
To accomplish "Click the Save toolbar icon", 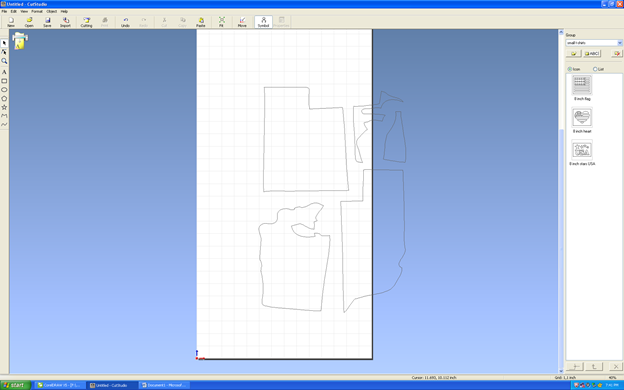I will 47,22.
